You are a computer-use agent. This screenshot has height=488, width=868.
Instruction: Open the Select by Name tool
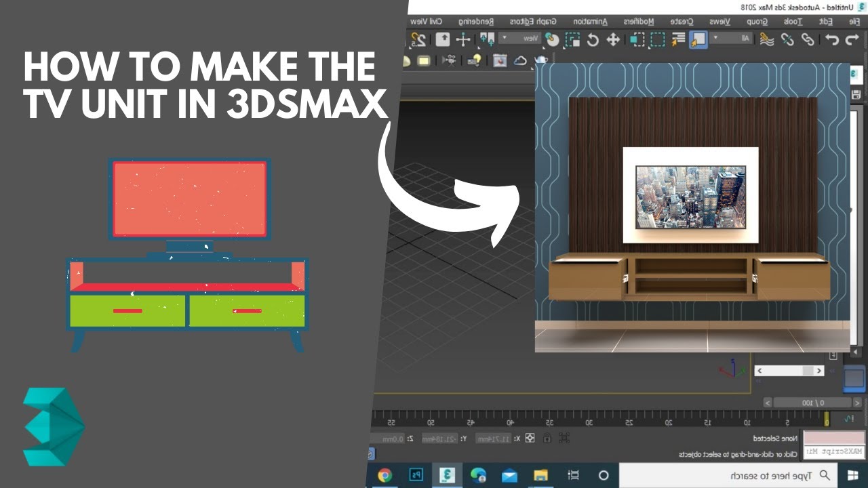[x=678, y=39]
